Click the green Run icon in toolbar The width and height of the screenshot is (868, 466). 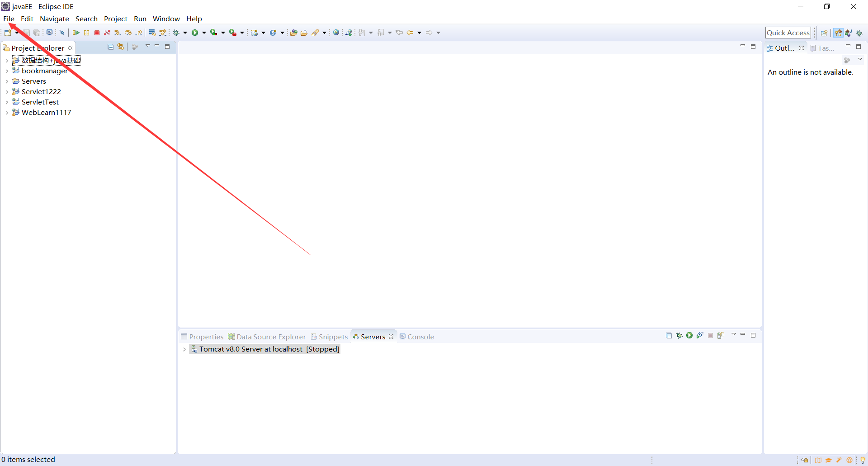pyautogui.click(x=195, y=33)
